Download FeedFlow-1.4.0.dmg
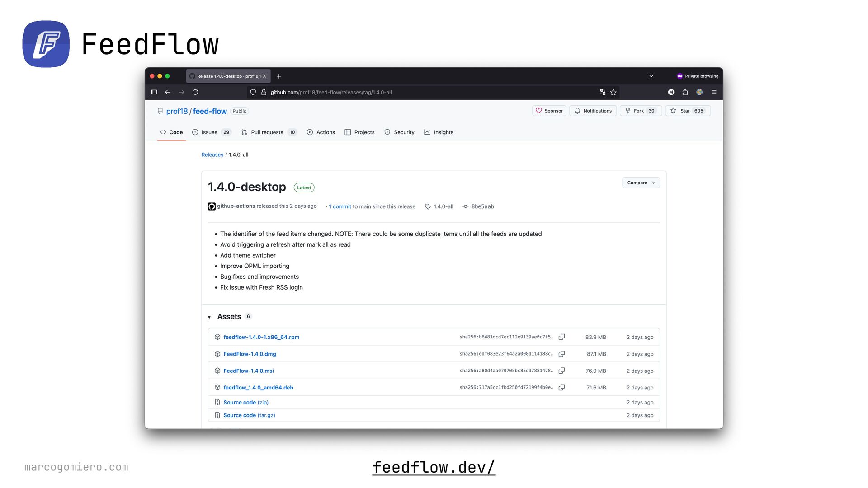Viewport: 868px width, 488px height. 250,354
